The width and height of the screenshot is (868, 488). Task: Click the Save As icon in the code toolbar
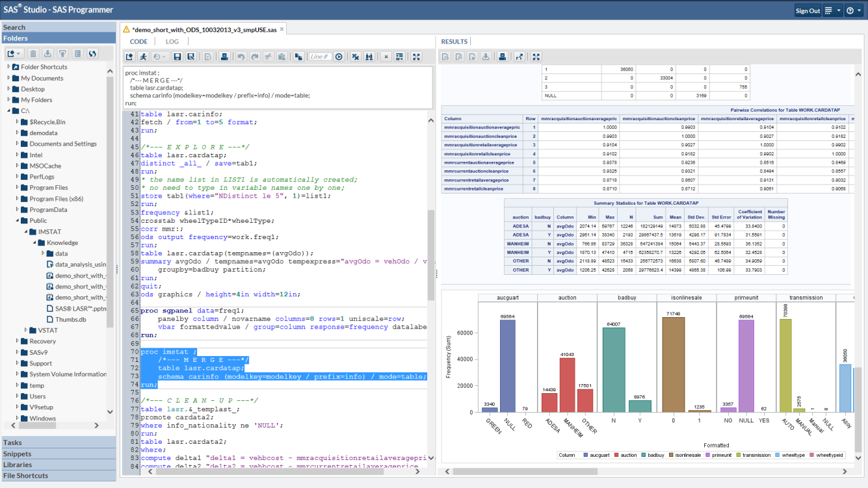(191, 57)
